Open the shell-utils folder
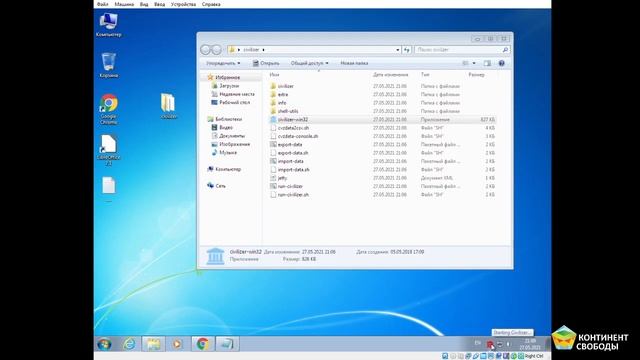 tap(288, 111)
